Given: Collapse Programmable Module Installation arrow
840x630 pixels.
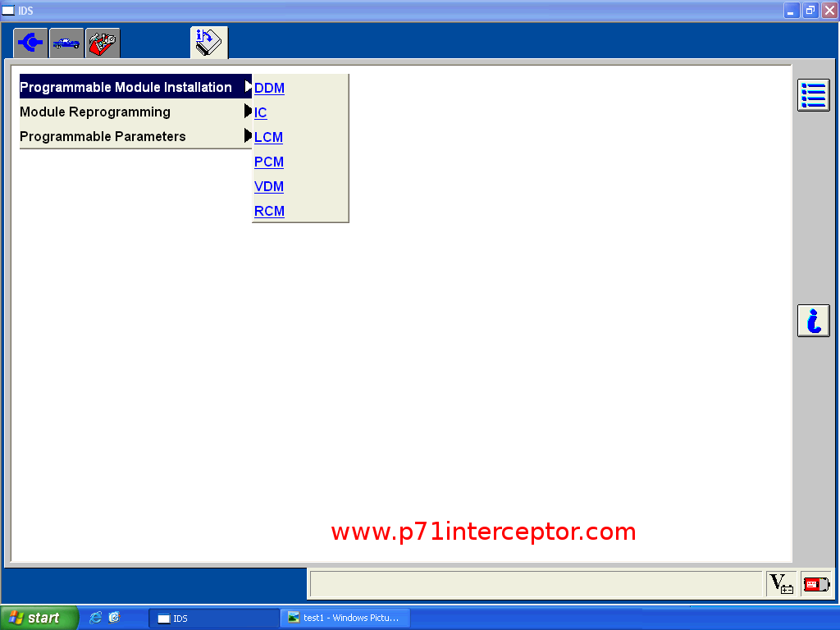Looking at the screenshot, I should tap(248, 87).
